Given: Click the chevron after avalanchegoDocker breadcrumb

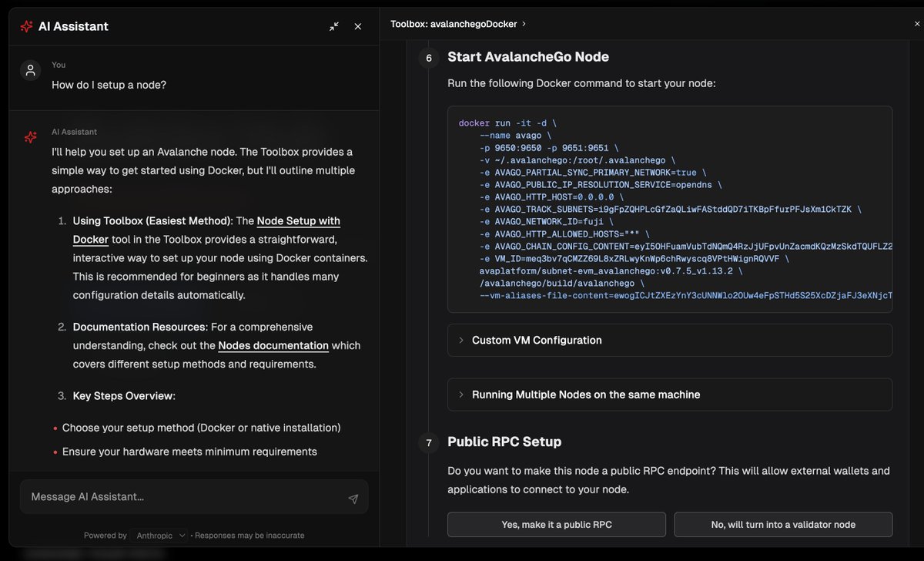Looking at the screenshot, I should click(x=524, y=24).
